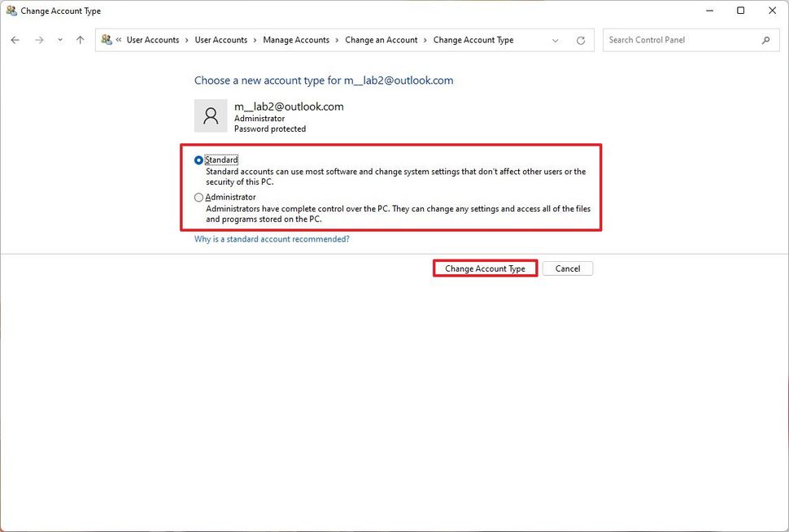Screen dimensions: 789x532
Task: Open the recent locations dropdown chevron
Action: (x=59, y=39)
